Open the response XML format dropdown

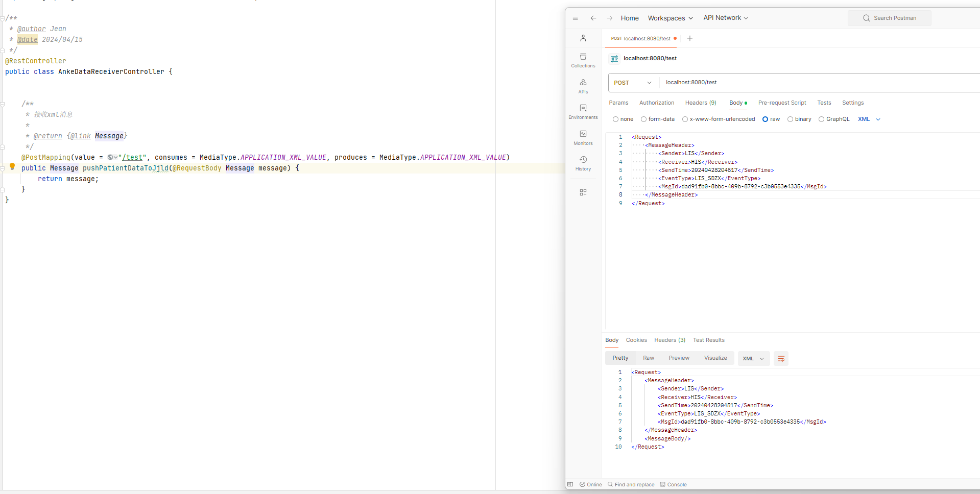754,359
